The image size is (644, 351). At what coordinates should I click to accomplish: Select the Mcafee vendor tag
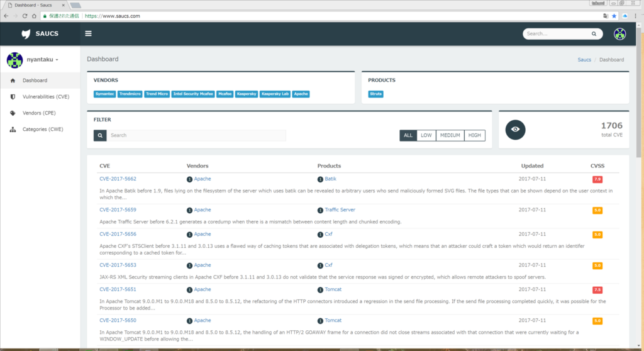point(225,94)
